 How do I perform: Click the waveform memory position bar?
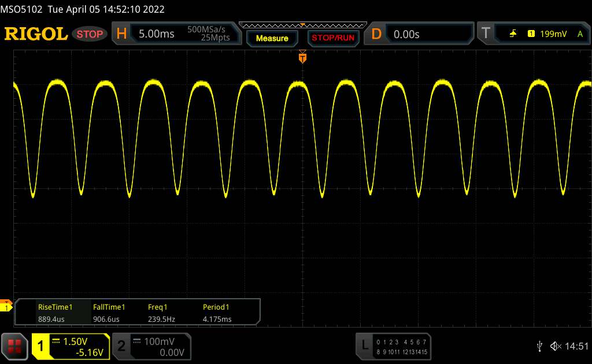pyautogui.click(x=302, y=25)
